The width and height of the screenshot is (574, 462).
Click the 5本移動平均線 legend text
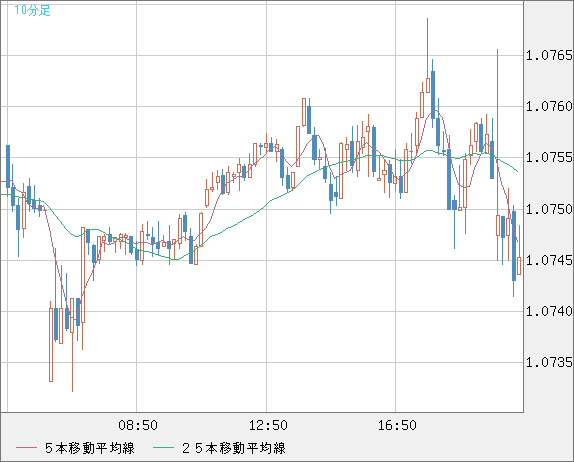point(90,448)
